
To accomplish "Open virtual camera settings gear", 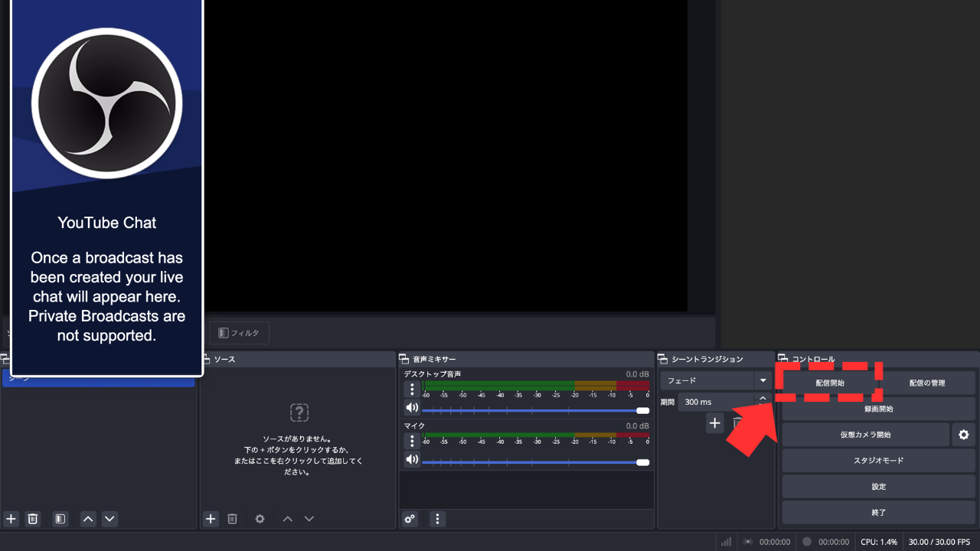I will pos(964,435).
